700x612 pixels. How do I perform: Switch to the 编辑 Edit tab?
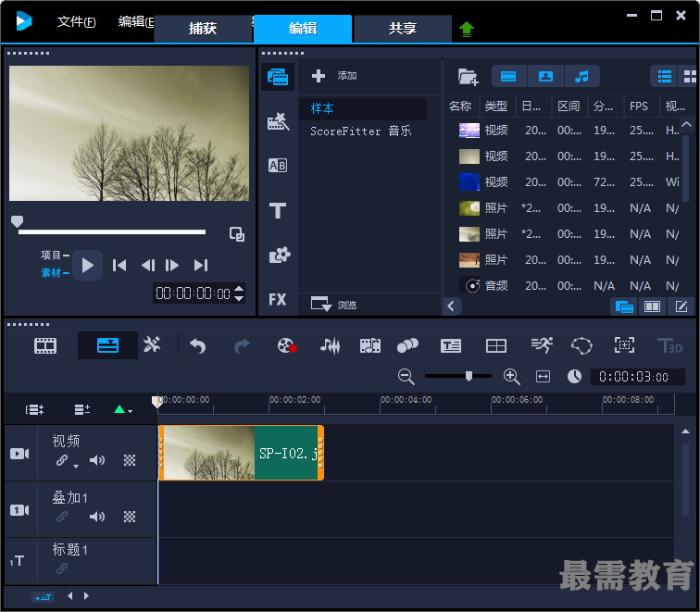pyautogui.click(x=303, y=29)
